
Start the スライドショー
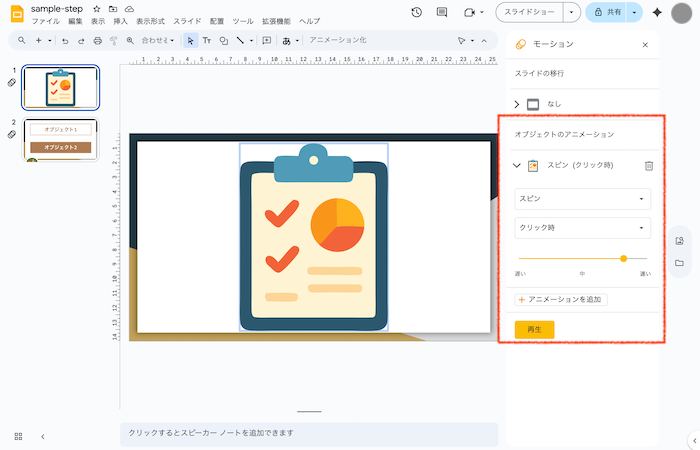(x=529, y=12)
